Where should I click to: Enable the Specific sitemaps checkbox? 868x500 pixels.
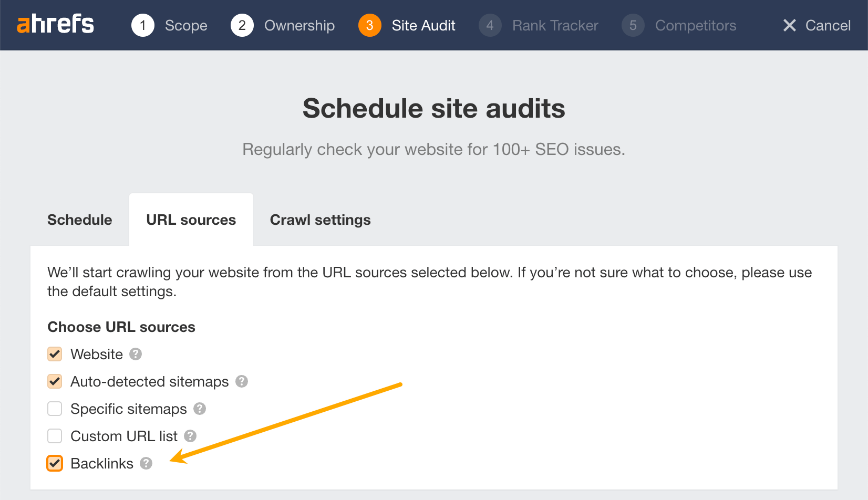click(55, 409)
